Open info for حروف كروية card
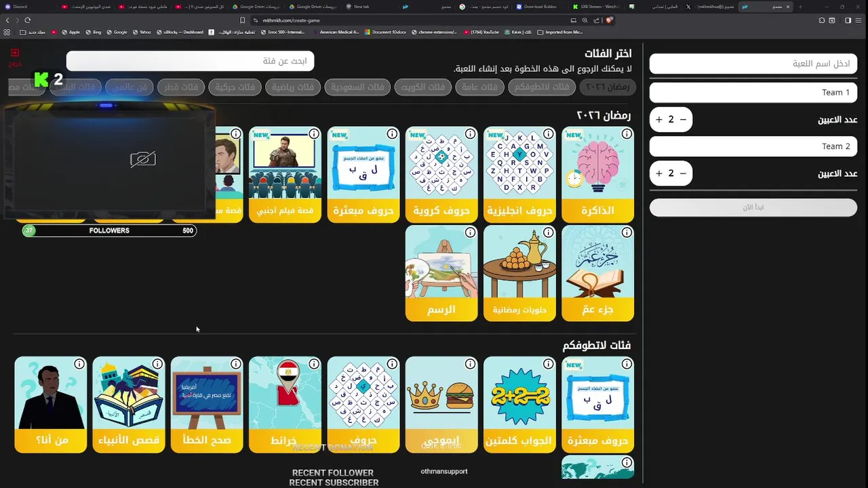868x488 pixels. [471, 134]
